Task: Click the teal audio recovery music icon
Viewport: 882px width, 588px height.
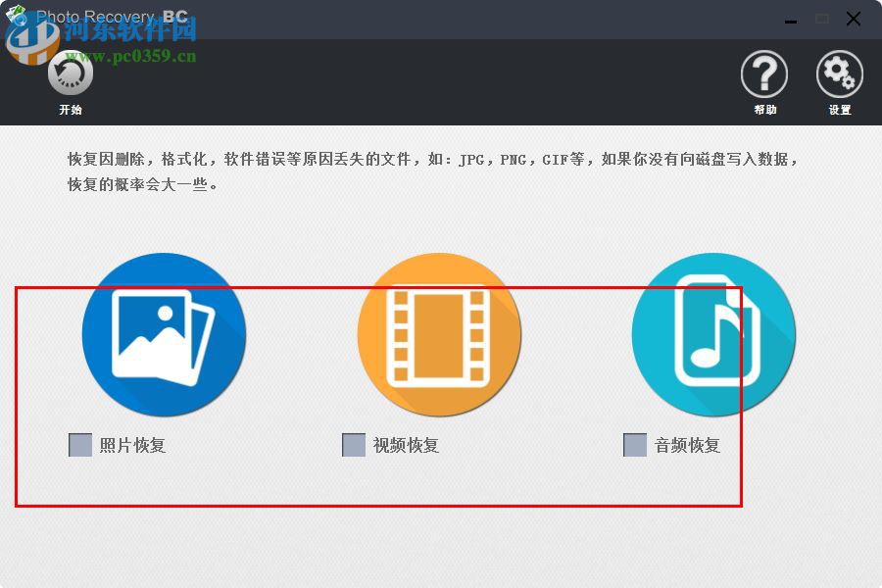Action: coord(713,334)
